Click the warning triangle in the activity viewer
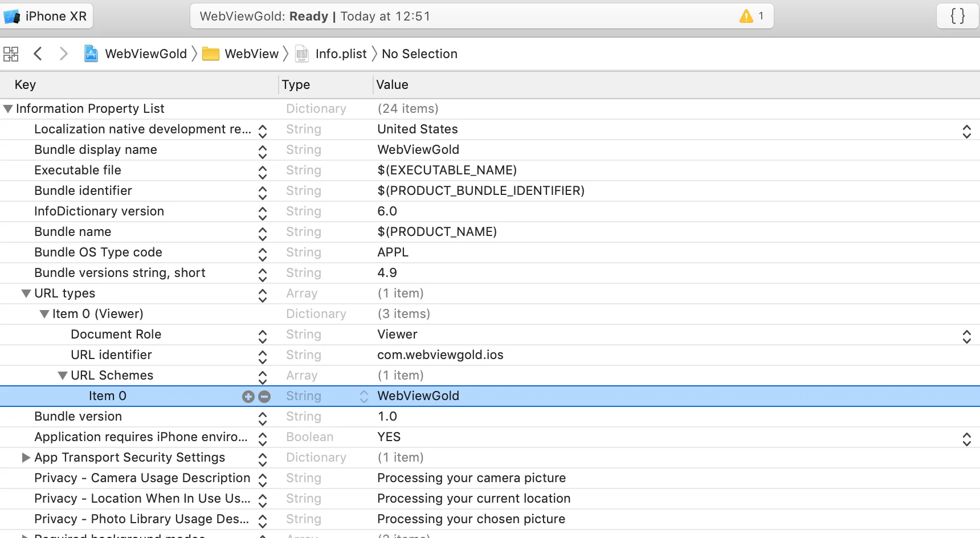 pos(746,16)
